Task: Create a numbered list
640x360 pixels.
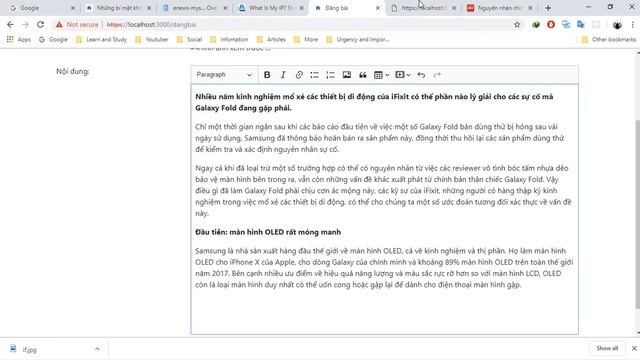Action: click(330, 75)
